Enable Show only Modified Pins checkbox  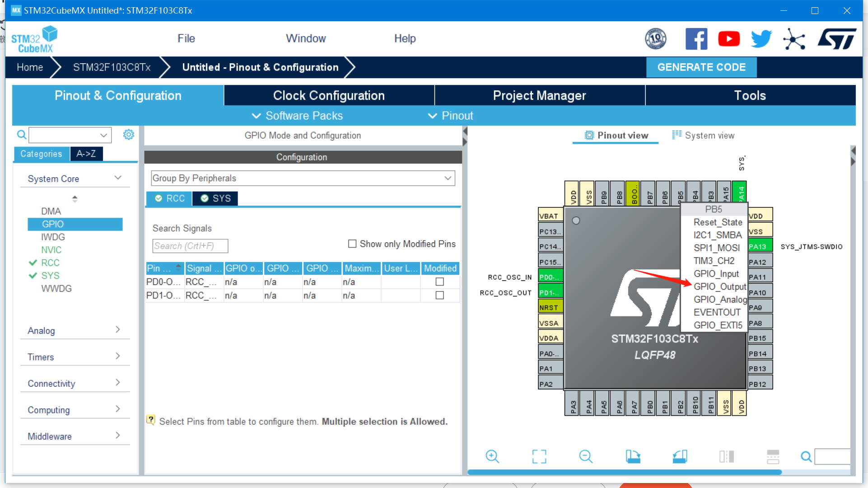pyautogui.click(x=352, y=244)
